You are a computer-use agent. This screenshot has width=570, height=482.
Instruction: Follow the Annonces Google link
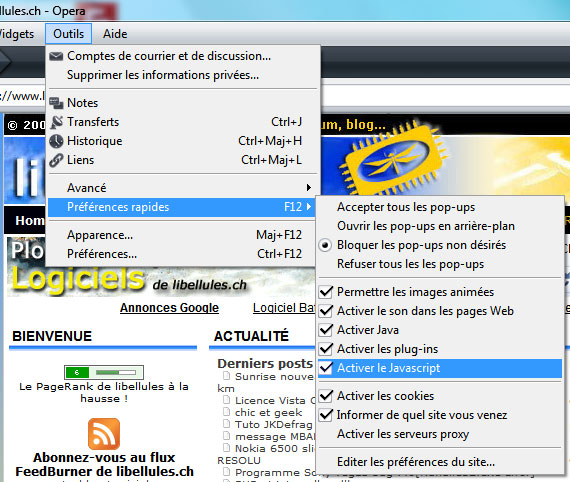click(169, 308)
